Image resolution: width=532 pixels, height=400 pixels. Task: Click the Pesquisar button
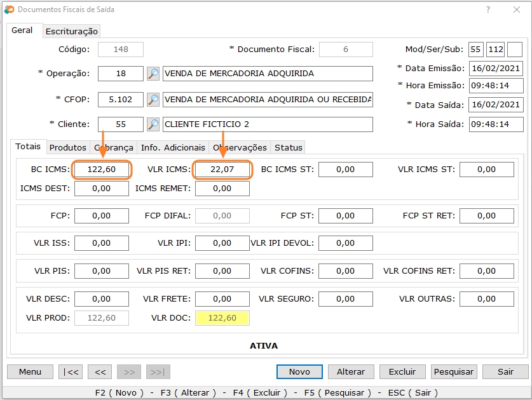click(x=454, y=372)
